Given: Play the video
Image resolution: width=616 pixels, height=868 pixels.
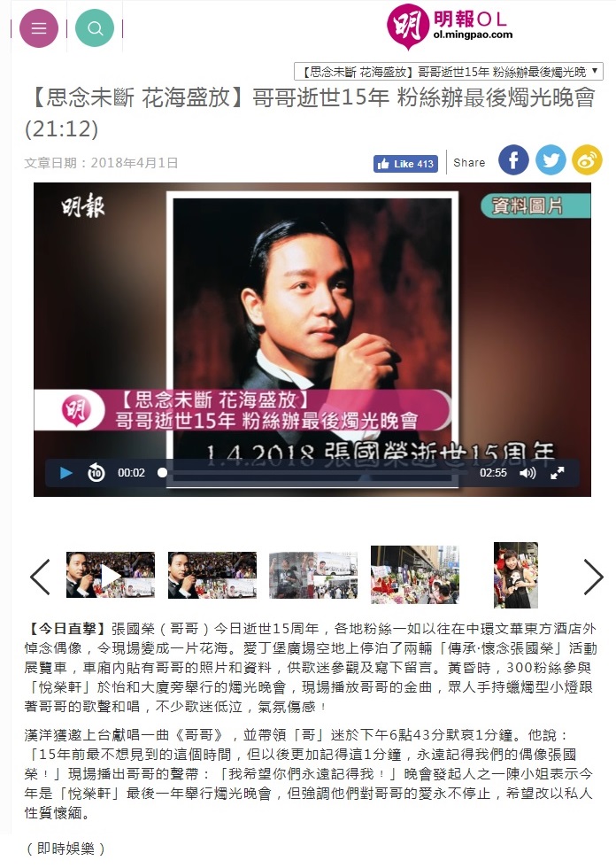Looking at the screenshot, I should [x=65, y=473].
